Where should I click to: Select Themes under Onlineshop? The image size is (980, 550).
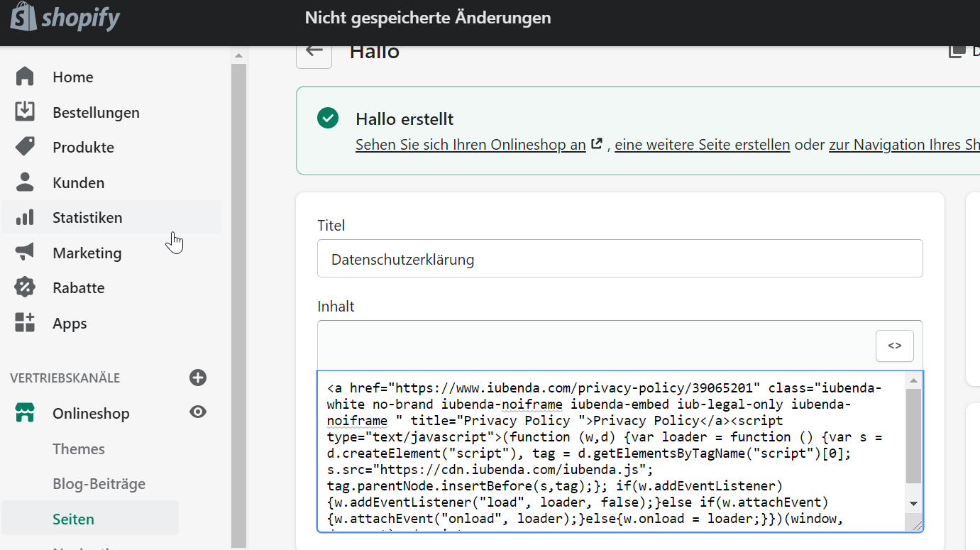pyautogui.click(x=79, y=449)
